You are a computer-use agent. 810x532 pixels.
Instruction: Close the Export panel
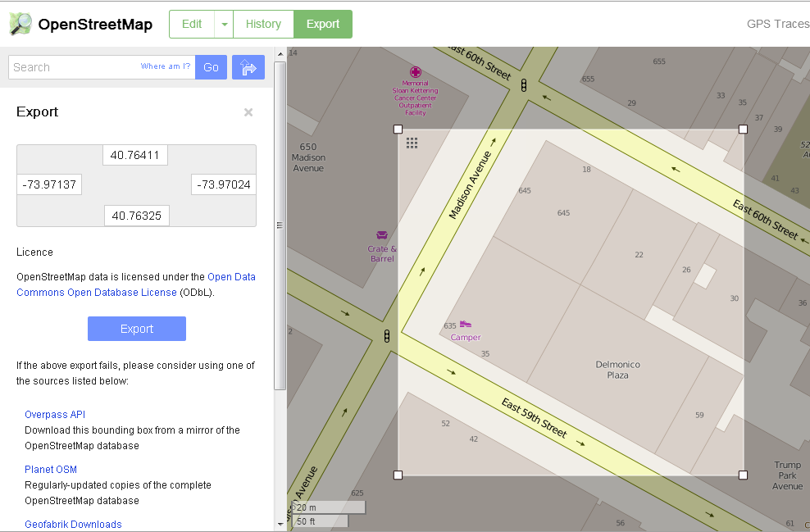pyautogui.click(x=248, y=112)
